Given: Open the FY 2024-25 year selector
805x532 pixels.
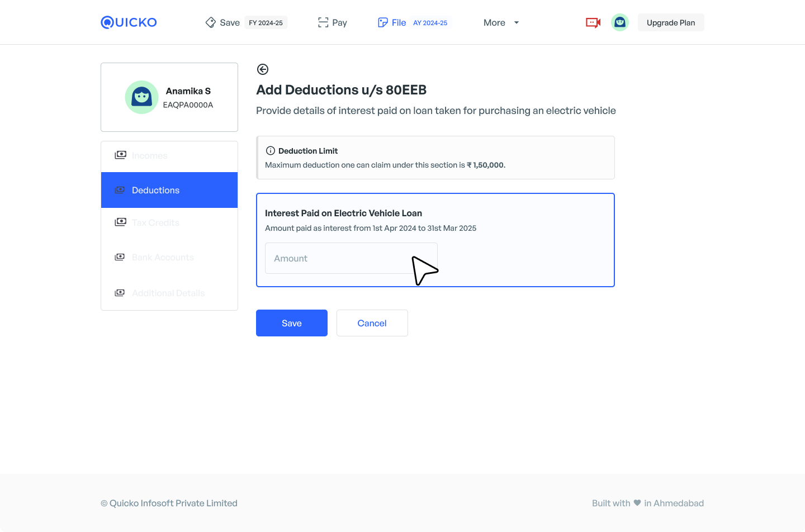Looking at the screenshot, I should pyautogui.click(x=266, y=23).
